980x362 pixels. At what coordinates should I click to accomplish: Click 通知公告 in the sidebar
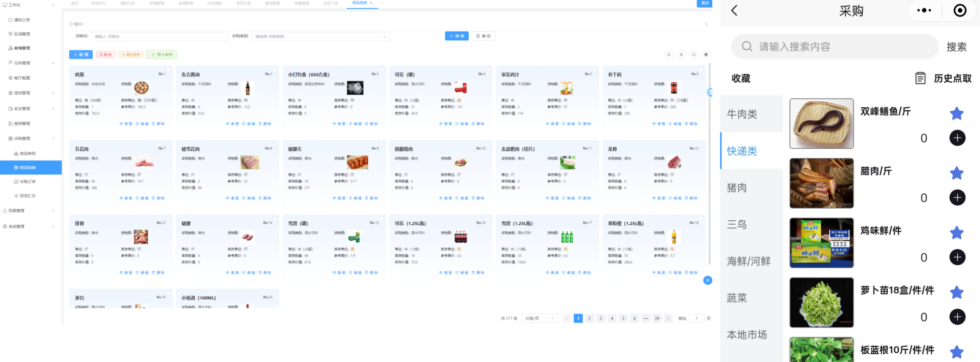(22, 20)
